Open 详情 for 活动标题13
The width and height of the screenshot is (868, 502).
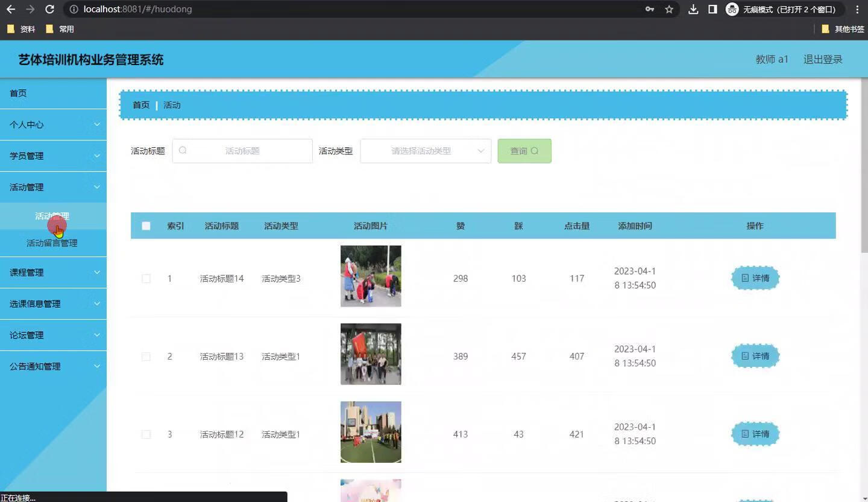coord(755,356)
